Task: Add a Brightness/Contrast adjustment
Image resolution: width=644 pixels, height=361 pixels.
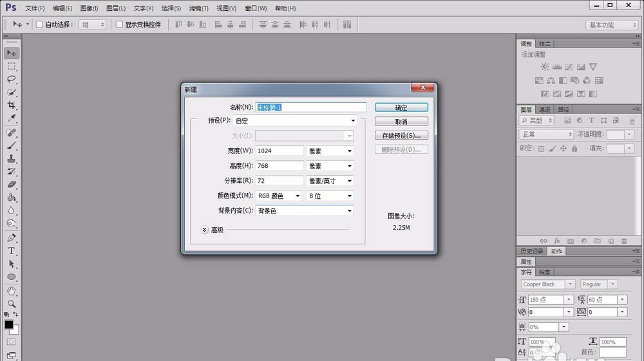Action: point(545,67)
